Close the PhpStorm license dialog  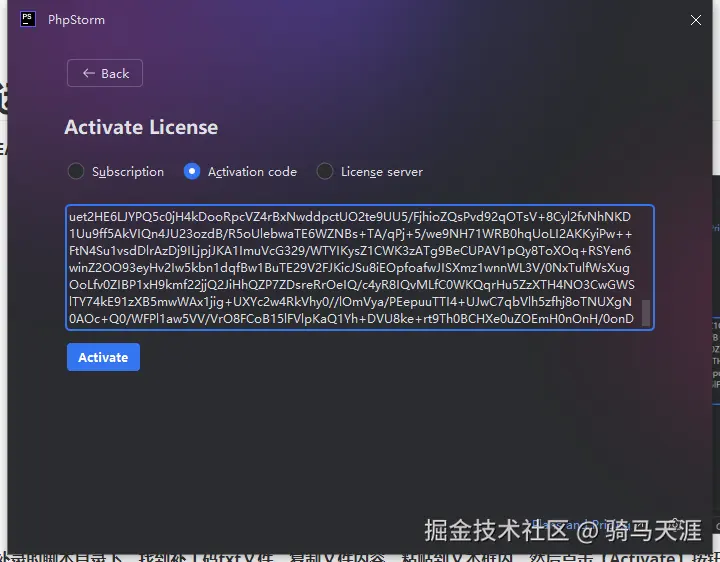tap(696, 20)
